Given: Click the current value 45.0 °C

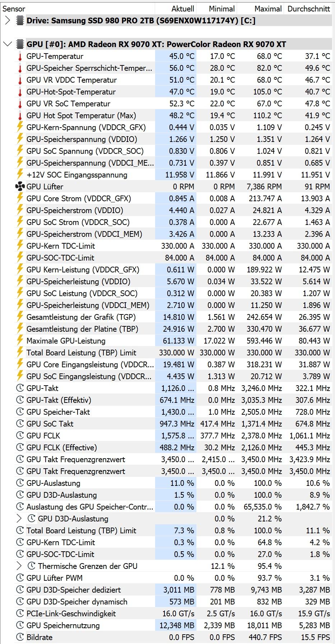Looking at the screenshot, I should 182,56.
